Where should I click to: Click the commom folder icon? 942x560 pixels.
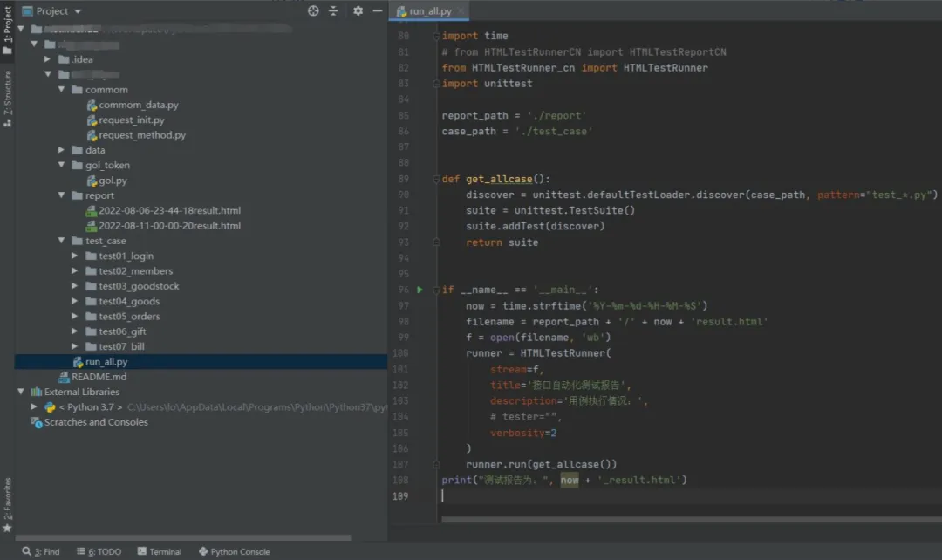click(77, 90)
